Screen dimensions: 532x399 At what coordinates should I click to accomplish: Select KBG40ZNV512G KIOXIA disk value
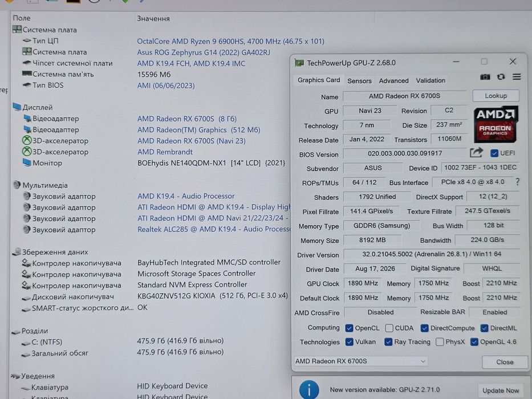point(213,296)
